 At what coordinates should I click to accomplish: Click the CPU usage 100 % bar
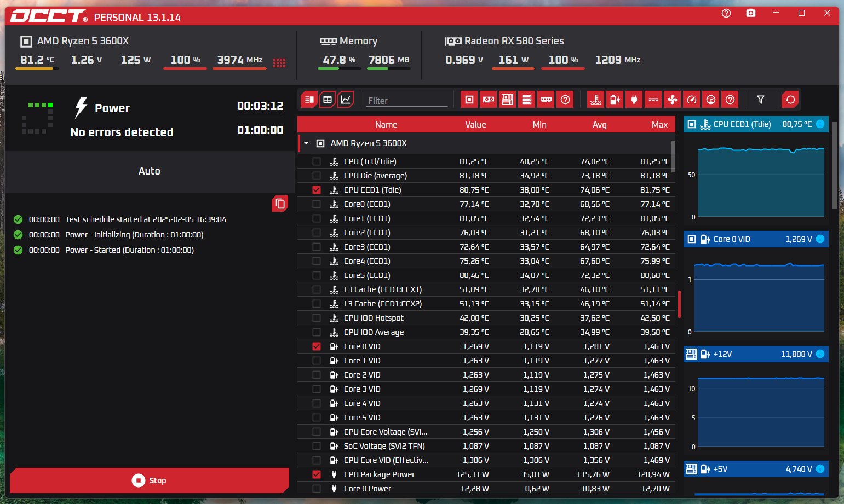tap(185, 69)
